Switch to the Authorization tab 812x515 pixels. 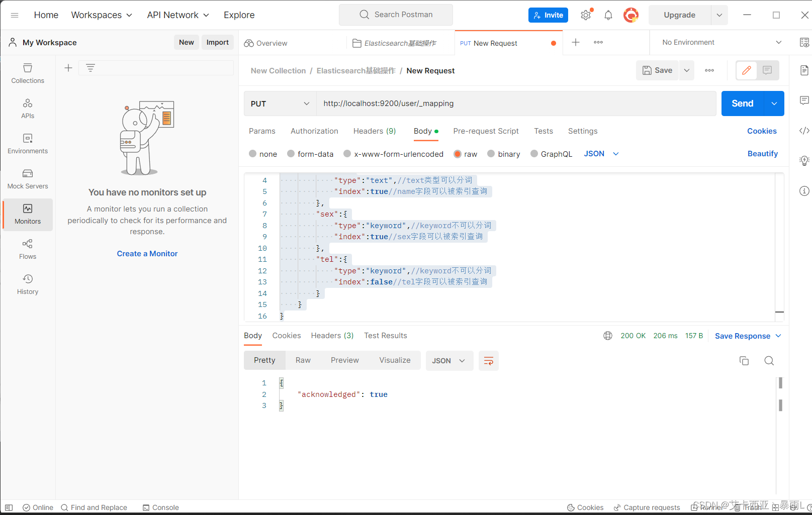click(314, 131)
